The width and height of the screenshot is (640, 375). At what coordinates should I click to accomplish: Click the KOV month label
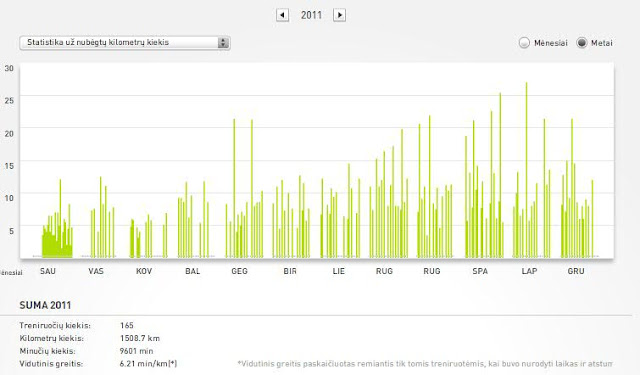point(144,271)
